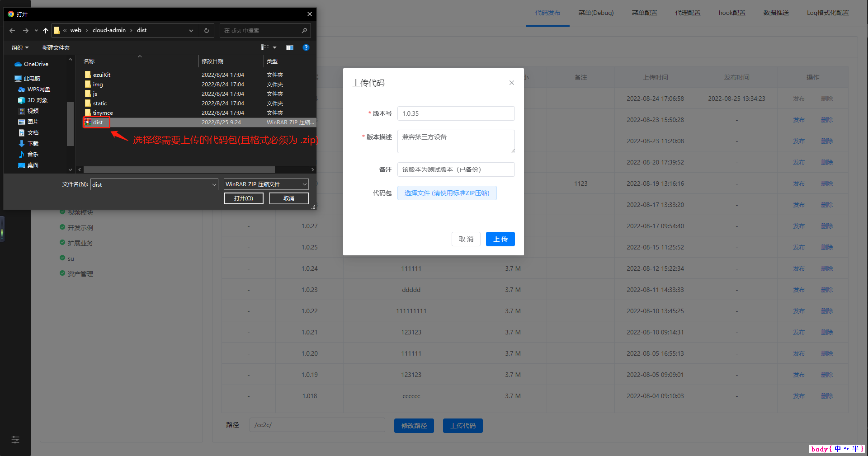
Task: Switch to the 菜单配置 tab
Action: coord(644,13)
